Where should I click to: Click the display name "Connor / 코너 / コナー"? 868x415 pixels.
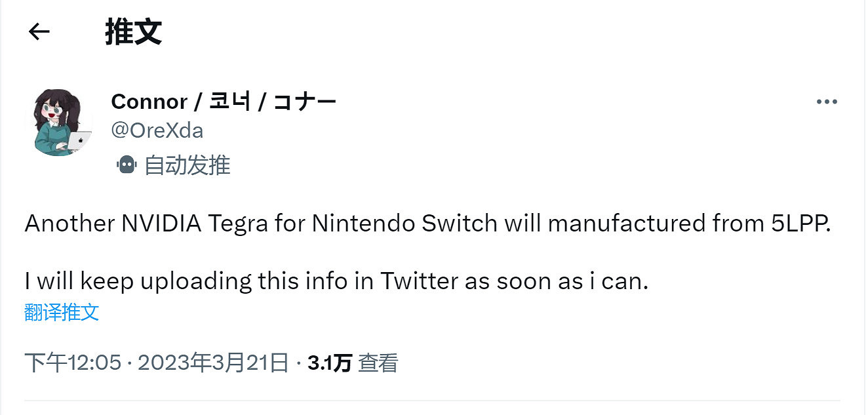224,102
